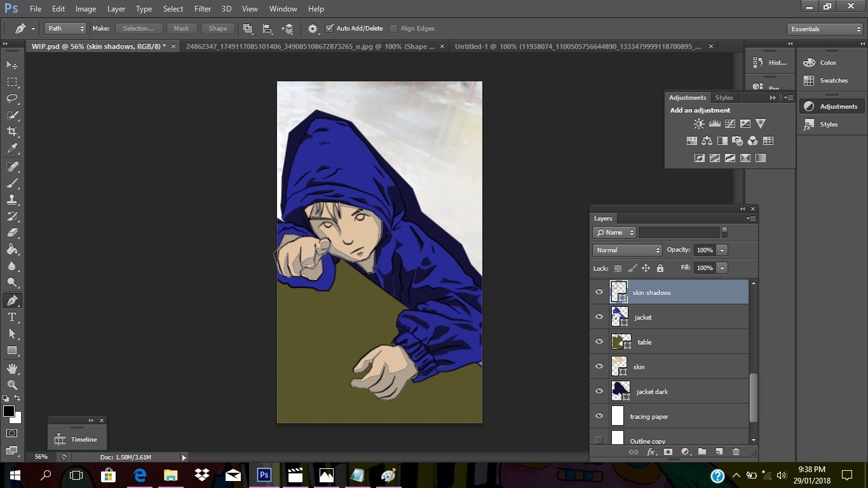Open the Layers panel flyout menu
This screenshot has height=488, width=868.
752,219
